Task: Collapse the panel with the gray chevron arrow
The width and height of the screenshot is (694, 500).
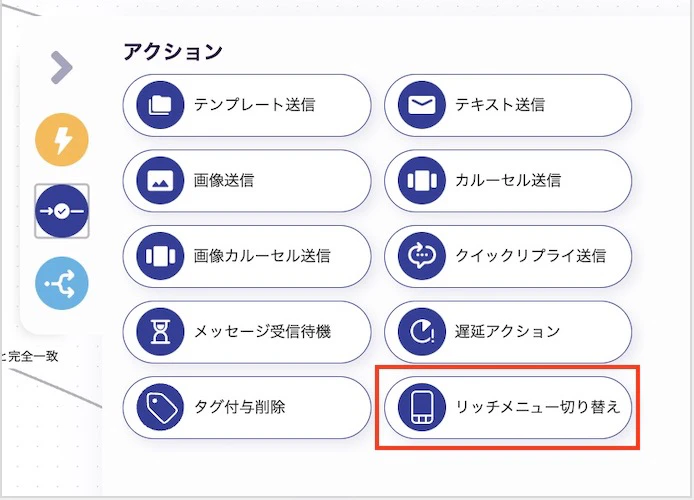Action: (62, 67)
